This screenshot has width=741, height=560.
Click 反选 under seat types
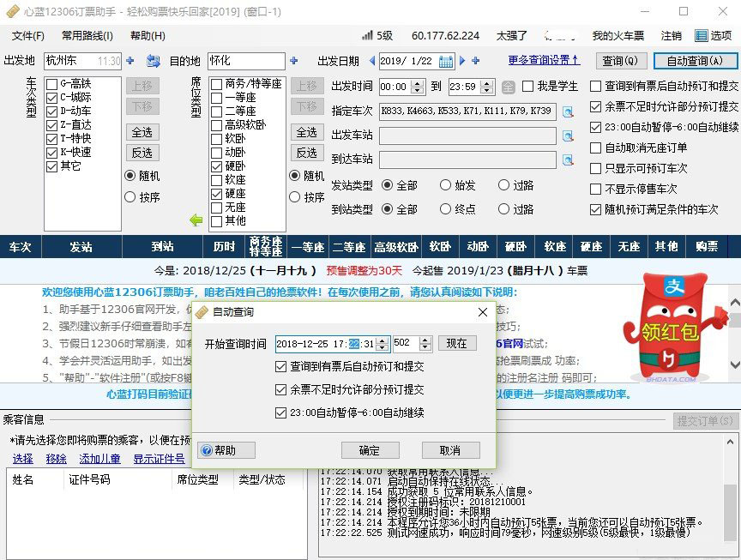(x=307, y=153)
